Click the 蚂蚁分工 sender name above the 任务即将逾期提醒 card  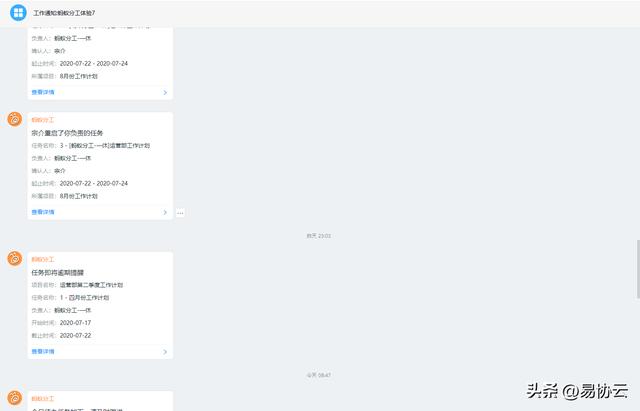[43, 259]
